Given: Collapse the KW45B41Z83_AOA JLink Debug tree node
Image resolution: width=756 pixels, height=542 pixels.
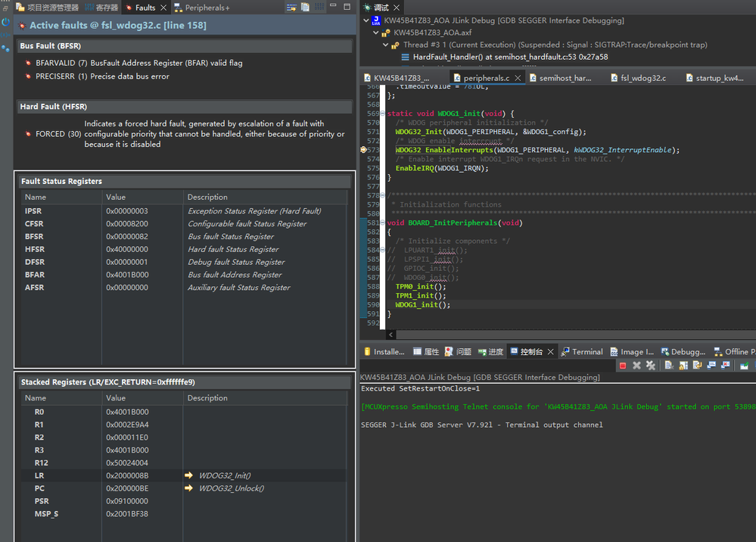Looking at the screenshot, I should point(367,20).
